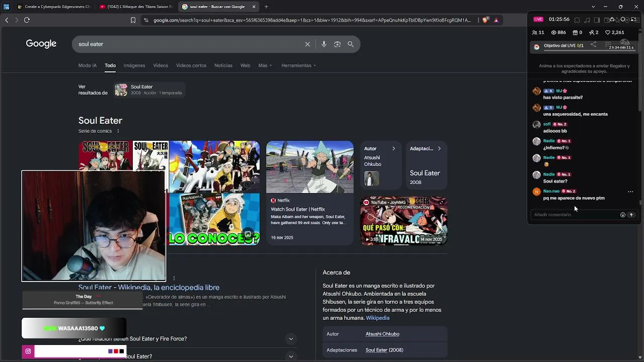Open the sofi username in chat
Image resolution: width=644 pixels, height=362 pixels.
[547, 124]
